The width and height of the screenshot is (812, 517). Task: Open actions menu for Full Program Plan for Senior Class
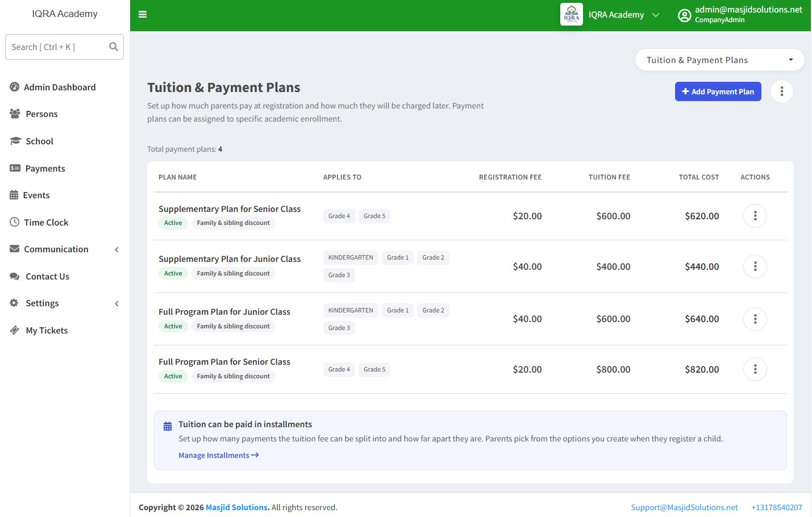(x=755, y=369)
